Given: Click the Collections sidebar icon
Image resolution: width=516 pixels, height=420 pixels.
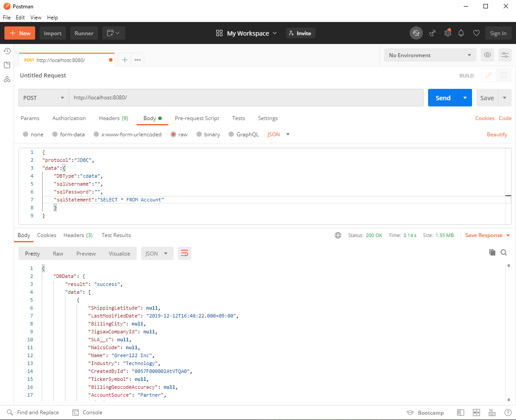Looking at the screenshot, I should point(7,65).
